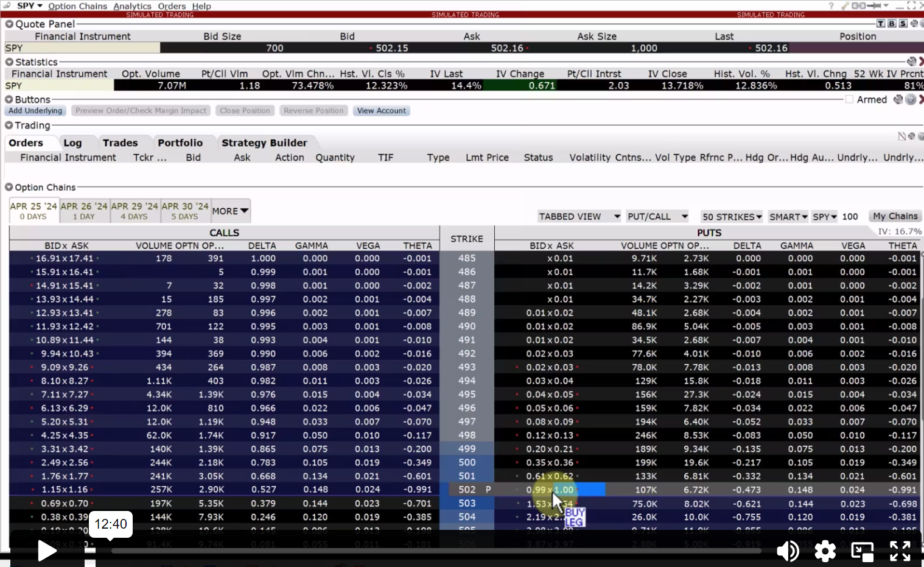Image resolution: width=924 pixels, height=567 pixels.
Task: Open the Orders menu in menu bar
Action: click(172, 6)
